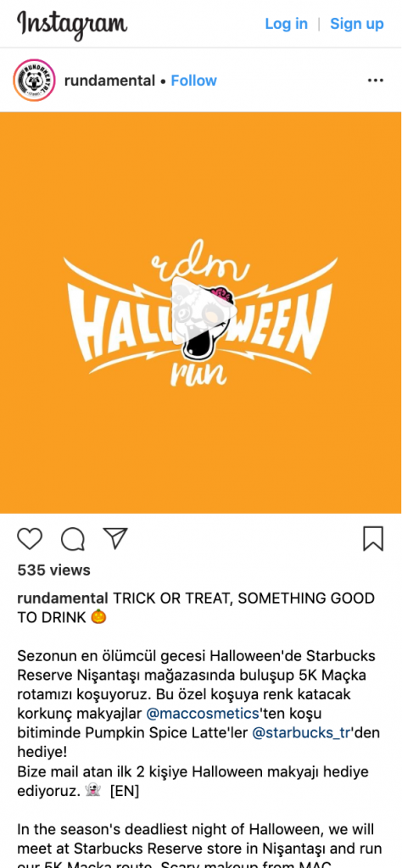Open rundamental username in post header
The image size is (402, 868).
coord(109,81)
